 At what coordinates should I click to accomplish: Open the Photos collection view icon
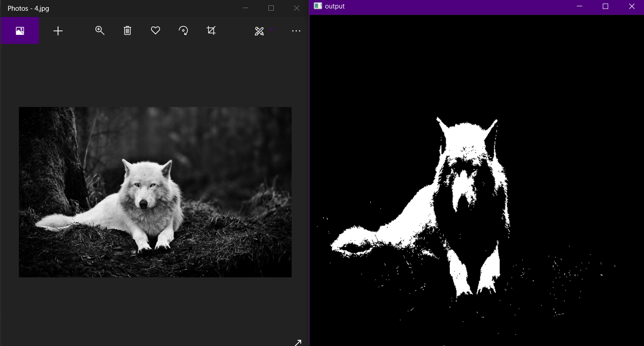20,30
